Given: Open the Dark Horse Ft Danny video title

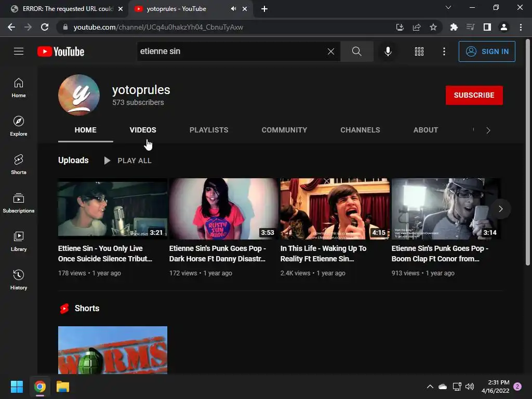Looking at the screenshot, I should (x=218, y=254).
